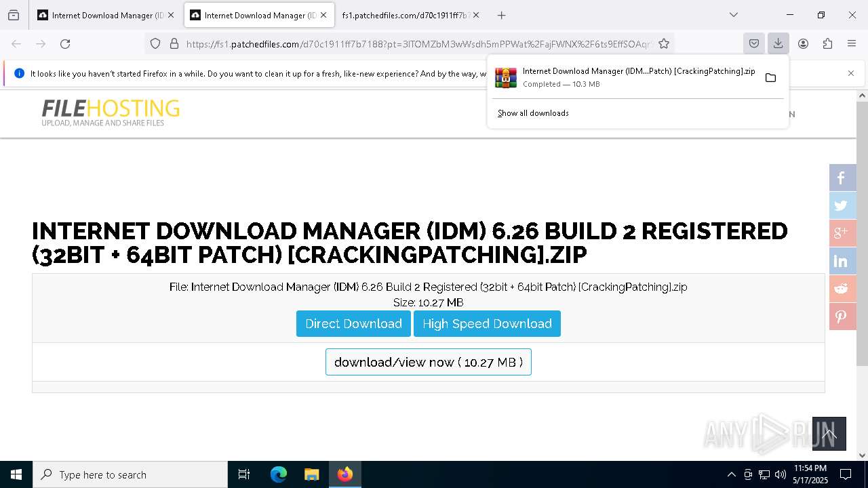This screenshot has height=488, width=868.
Task: Open File Explorer from the taskbar
Action: [x=311, y=474]
